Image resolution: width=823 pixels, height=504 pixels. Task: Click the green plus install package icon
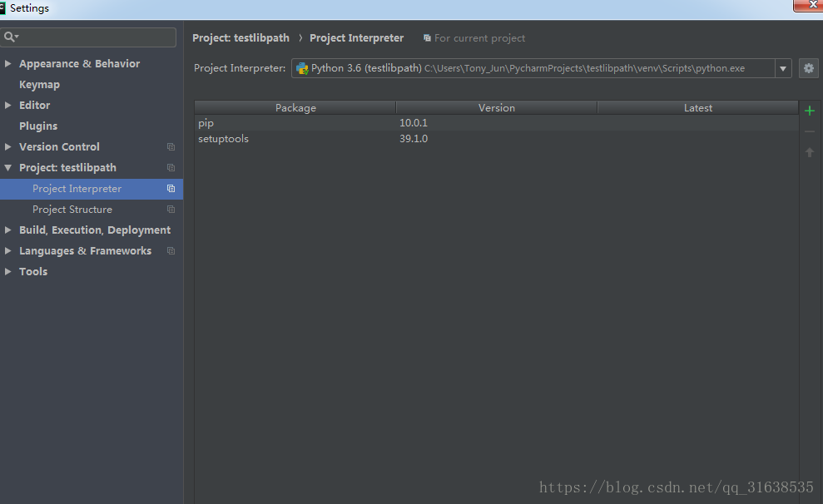point(810,111)
